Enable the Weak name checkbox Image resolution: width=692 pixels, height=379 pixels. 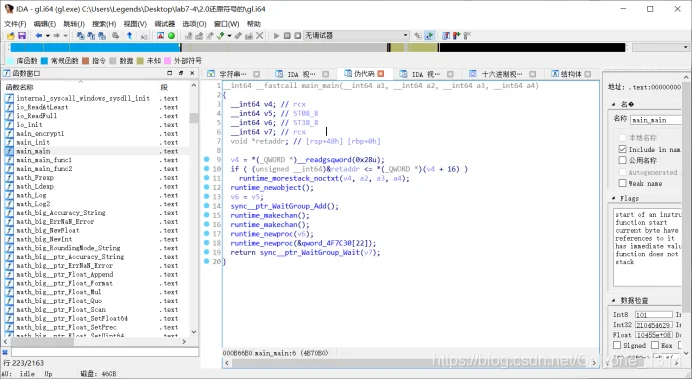click(623, 183)
